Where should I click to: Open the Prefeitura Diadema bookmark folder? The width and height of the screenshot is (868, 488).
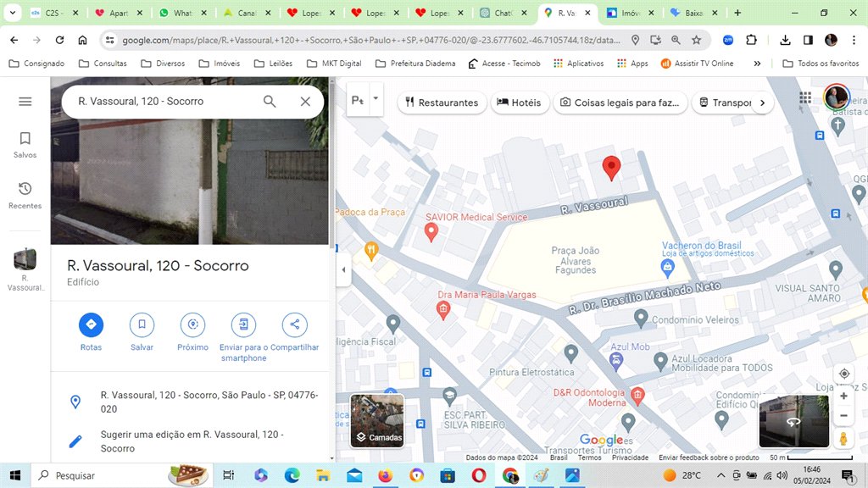415,64
